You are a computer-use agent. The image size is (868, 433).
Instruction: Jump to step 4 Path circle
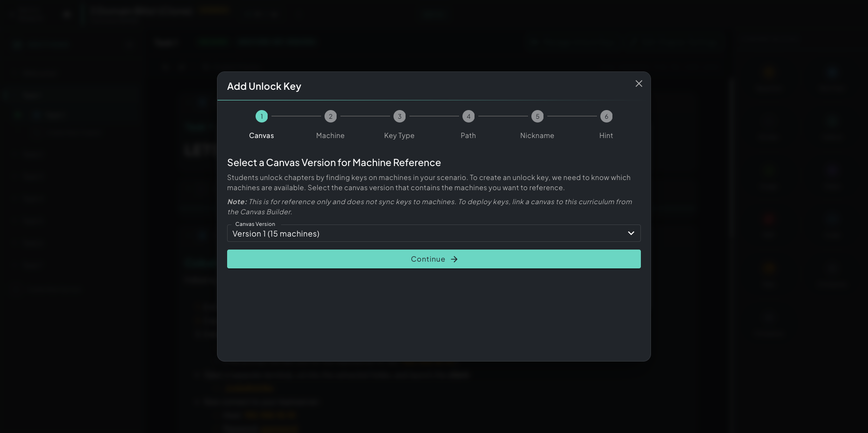(468, 116)
